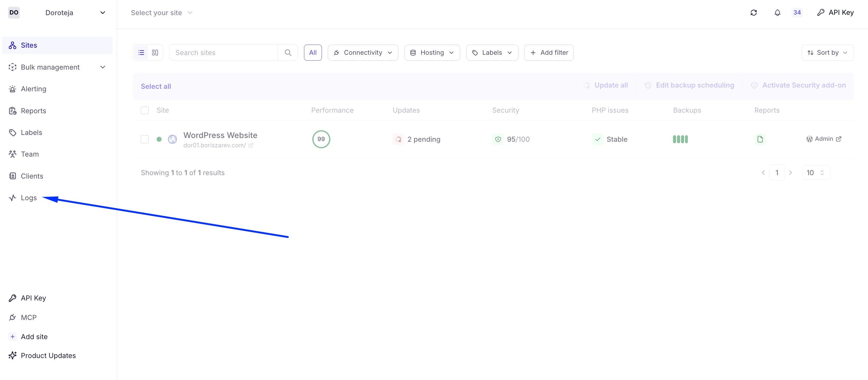Click the PHP Stable checkmark icon
This screenshot has height=380, width=868.
pos(597,139)
